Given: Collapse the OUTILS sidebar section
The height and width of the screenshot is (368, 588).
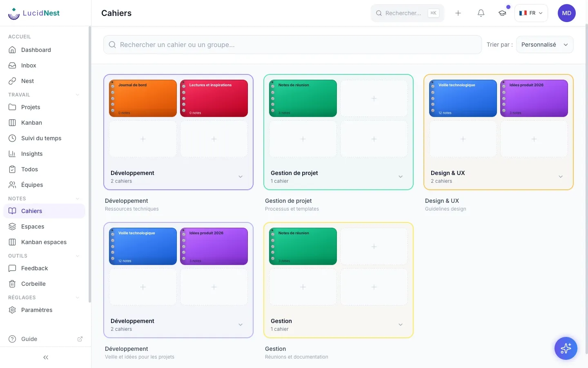Looking at the screenshot, I should [x=78, y=256].
